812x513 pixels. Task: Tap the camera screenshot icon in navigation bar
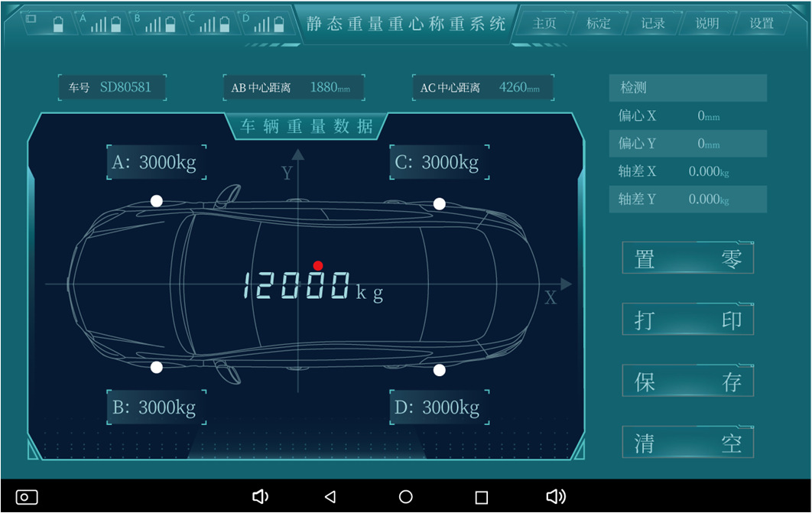click(x=26, y=496)
